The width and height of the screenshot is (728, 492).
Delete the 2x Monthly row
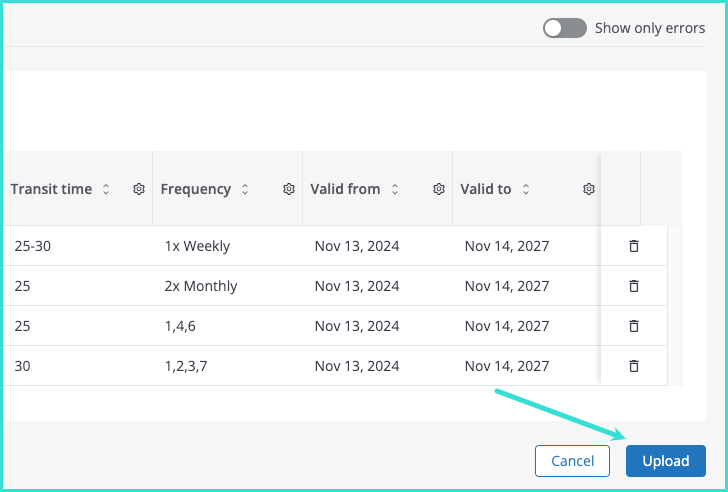click(x=633, y=286)
